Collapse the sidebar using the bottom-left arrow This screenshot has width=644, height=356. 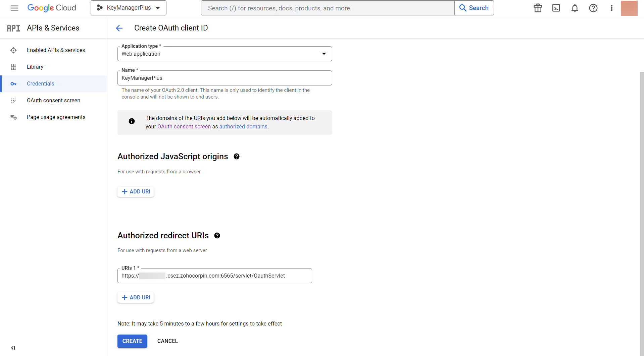click(13, 348)
